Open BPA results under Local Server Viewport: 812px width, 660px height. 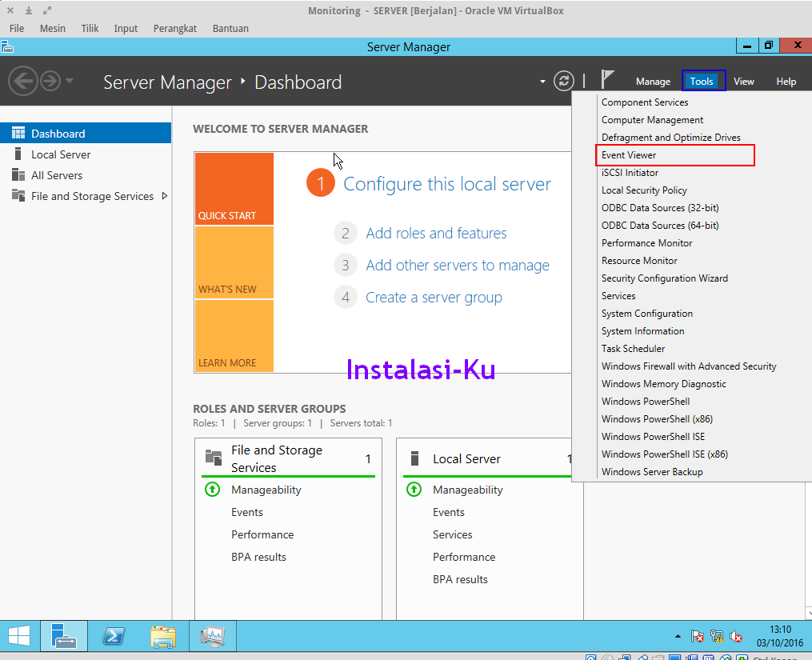point(460,579)
